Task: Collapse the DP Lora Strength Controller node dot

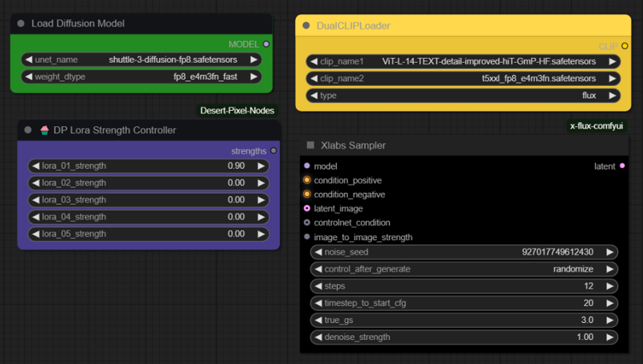Action: click(x=28, y=130)
